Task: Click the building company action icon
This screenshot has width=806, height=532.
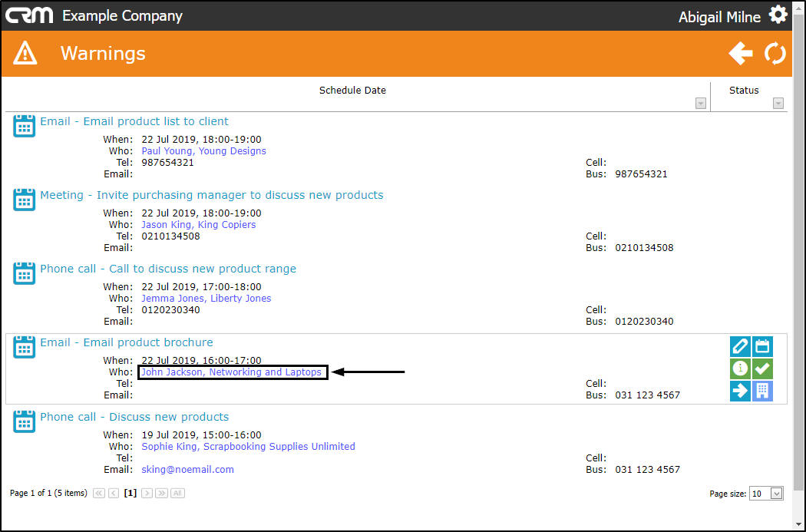Action: [762, 391]
